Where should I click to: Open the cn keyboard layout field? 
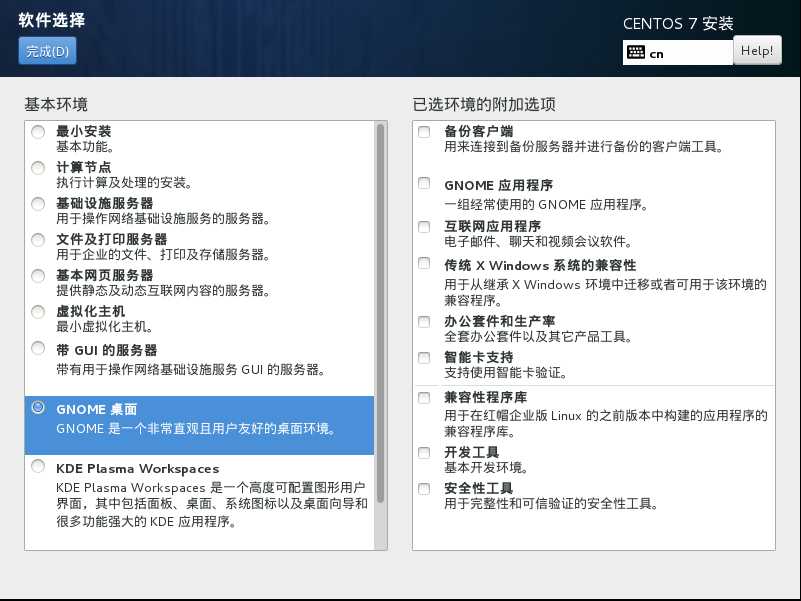click(x=678, y=53)
